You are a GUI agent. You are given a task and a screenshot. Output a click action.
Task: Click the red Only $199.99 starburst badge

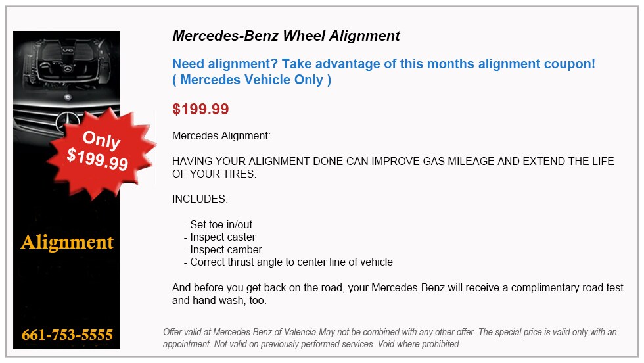[x=101, y=152]
